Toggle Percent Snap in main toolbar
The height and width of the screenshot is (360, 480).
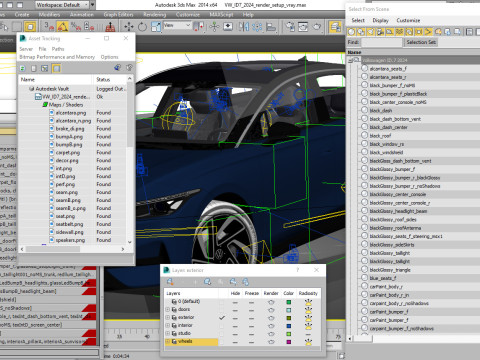(76, 26)
